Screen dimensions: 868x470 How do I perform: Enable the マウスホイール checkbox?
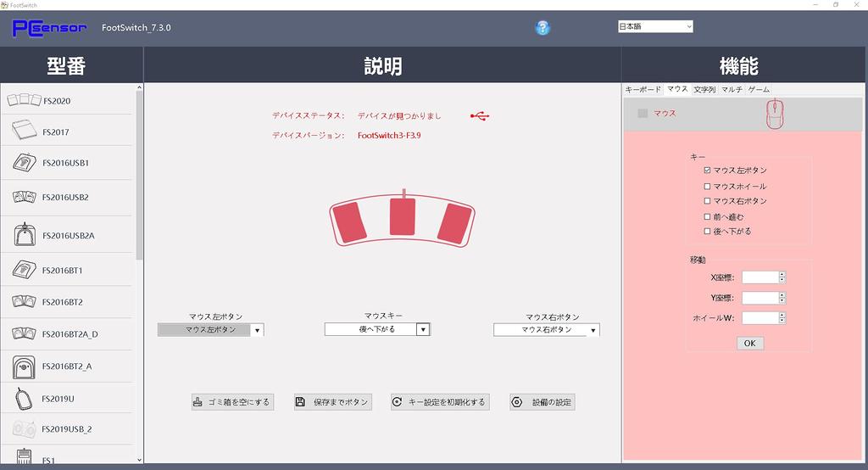(x=708, y=187)
